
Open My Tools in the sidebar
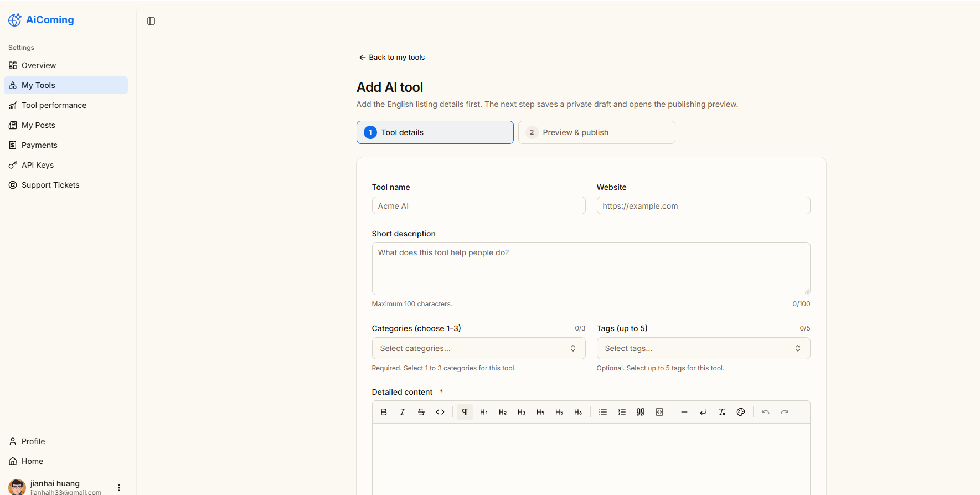[66, 85]
